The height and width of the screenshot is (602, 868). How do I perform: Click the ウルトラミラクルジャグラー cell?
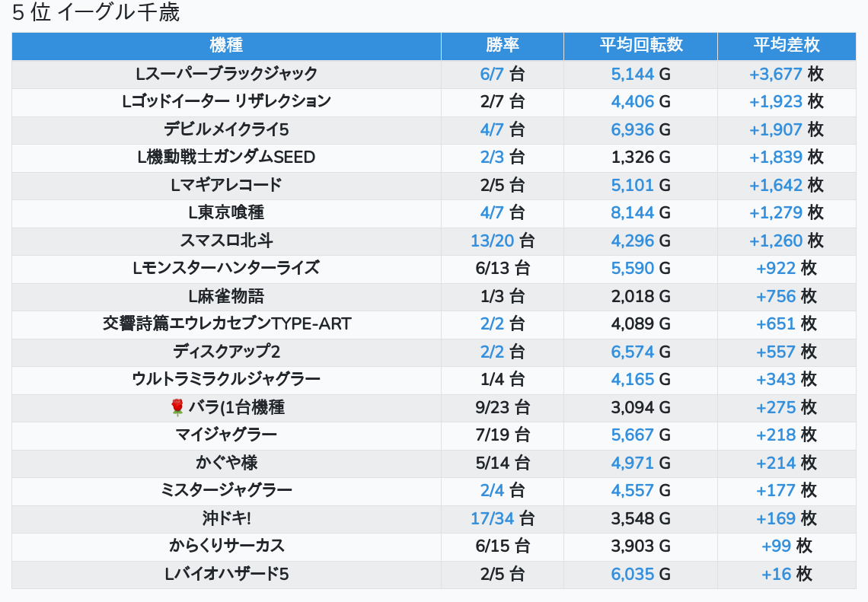[x=226, y=380]
